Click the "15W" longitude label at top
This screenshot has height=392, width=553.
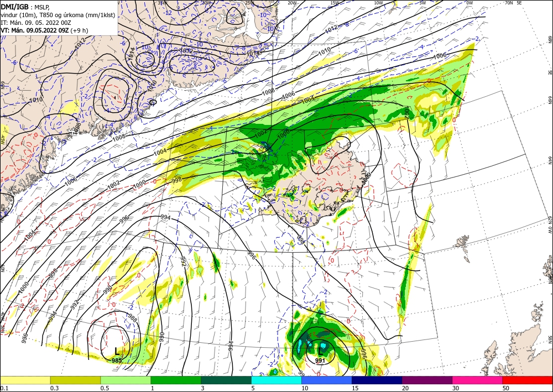tap(335, 3)
